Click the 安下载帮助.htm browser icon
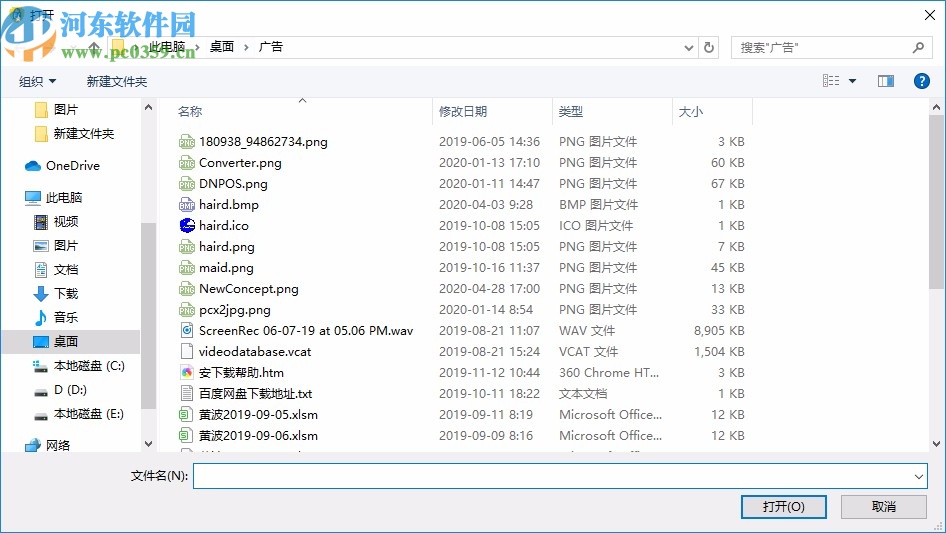The width and height of the screenshot is (946, 533). (x=187, y=372)
